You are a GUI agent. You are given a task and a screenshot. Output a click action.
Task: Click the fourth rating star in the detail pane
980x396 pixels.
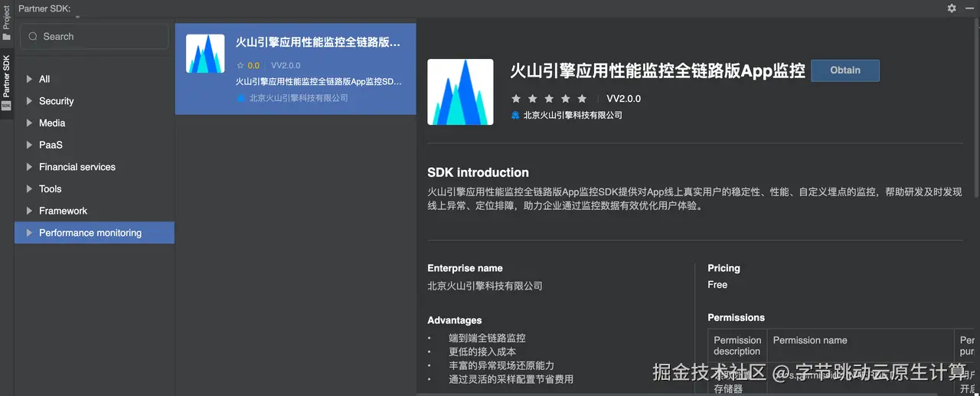pos(566,99)
